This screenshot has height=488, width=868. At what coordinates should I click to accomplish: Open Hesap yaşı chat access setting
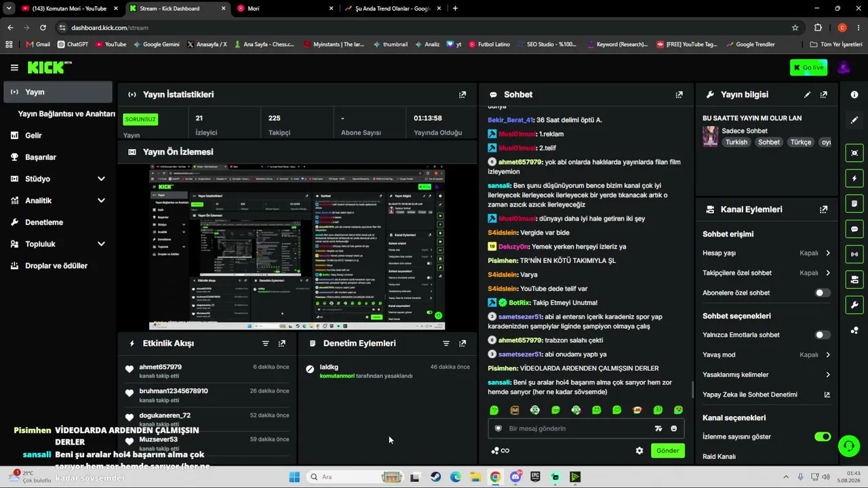pos(766,253)
